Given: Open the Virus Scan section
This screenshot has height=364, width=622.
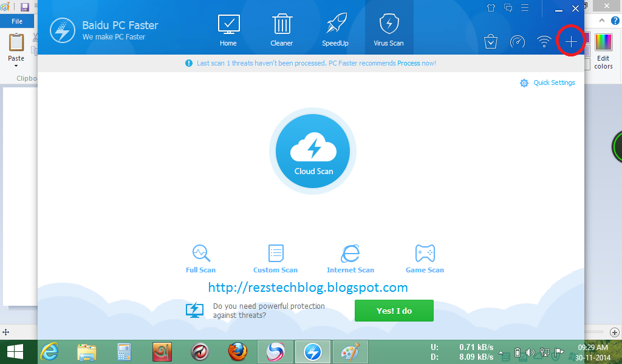Looking at the screenshot, I should [389, 27].
